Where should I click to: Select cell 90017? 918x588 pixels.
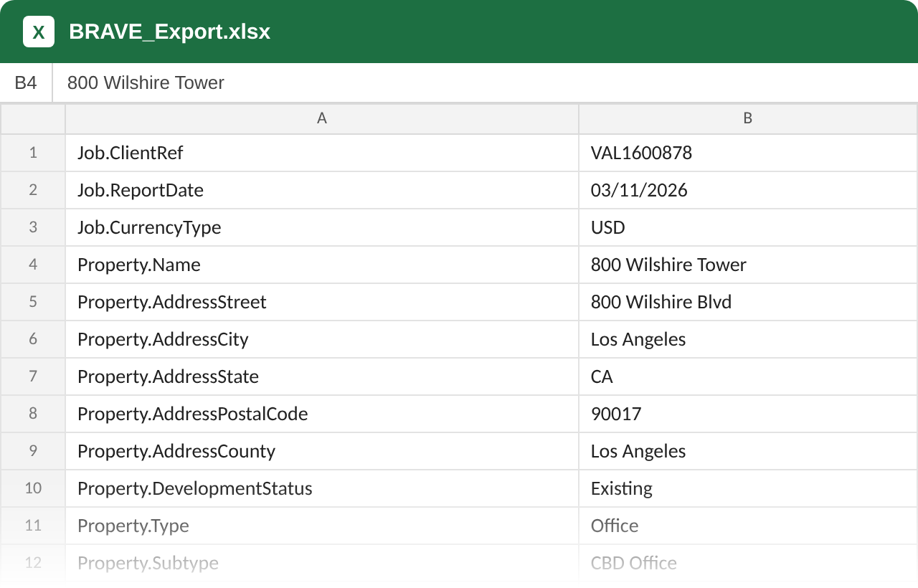click(x=748, y=414)
